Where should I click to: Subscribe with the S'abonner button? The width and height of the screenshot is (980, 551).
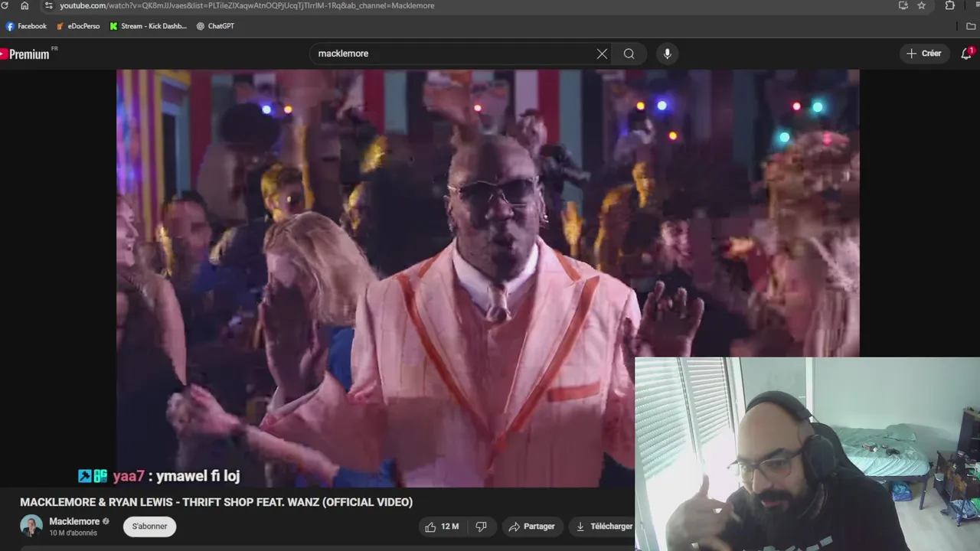click(149, 527)
